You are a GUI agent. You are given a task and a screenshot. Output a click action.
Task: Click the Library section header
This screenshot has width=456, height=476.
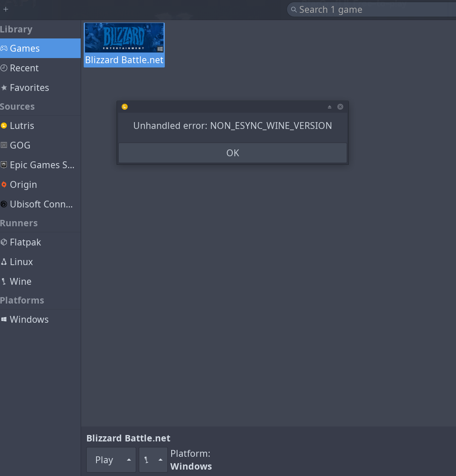point(16,29)
